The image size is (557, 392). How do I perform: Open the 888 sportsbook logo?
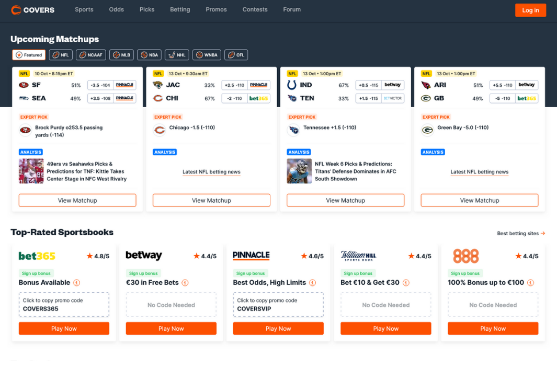click(465, 256)
